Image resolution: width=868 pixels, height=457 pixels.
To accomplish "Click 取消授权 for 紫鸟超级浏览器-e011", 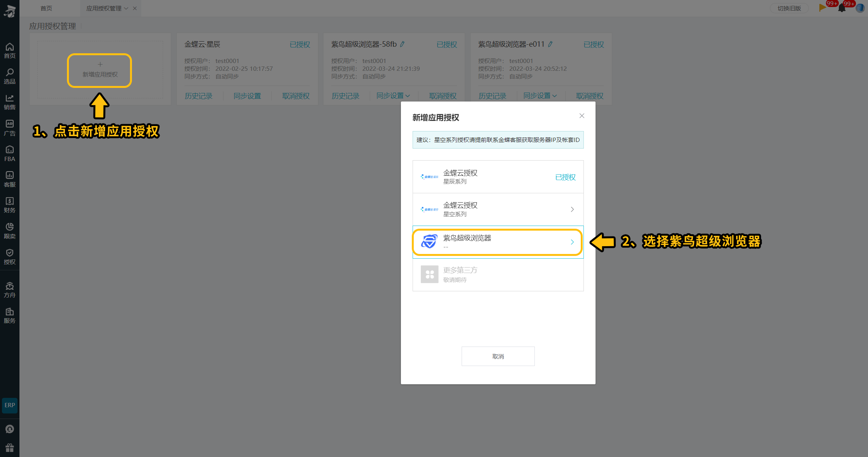I will tap(590, 96).
